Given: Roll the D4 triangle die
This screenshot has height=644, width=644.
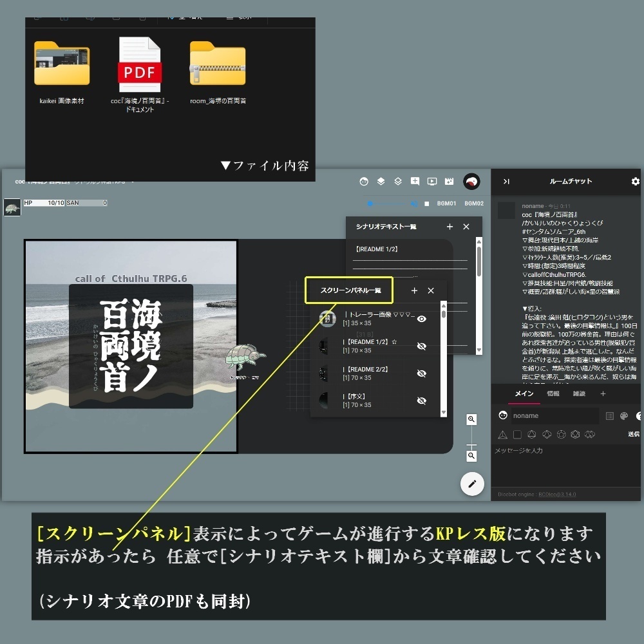Looking at the screenshot, I should pyautogui.click(x=502, y=435).
